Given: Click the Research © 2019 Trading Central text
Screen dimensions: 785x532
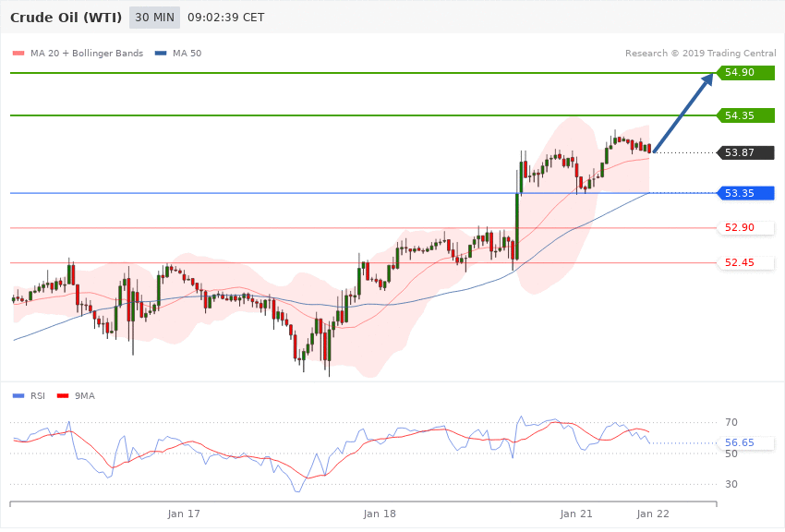Looking at the screenshot, I should 700,53.
